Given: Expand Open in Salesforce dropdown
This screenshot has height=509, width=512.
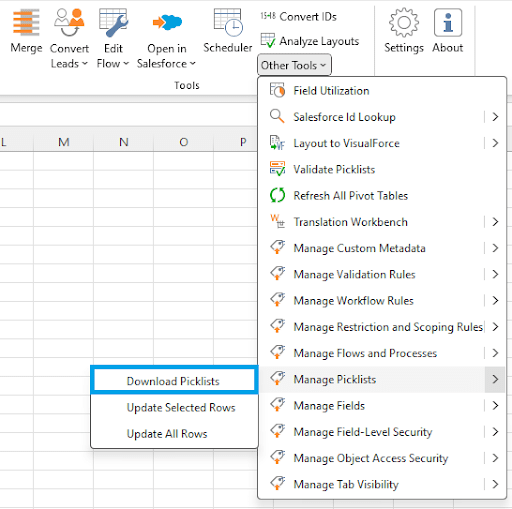Looking at the screenshot, I should 166,56.
